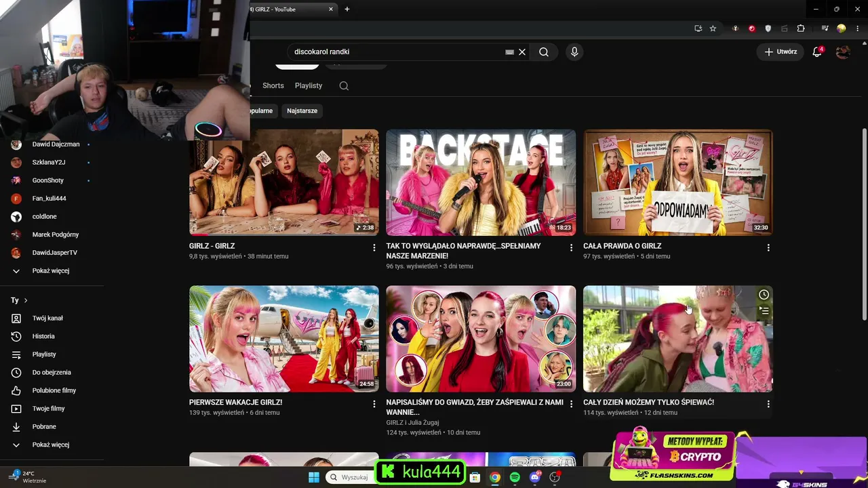Click the Utwórz create button
The height and width of the screenshot is (488, 868).
[781, 52]
